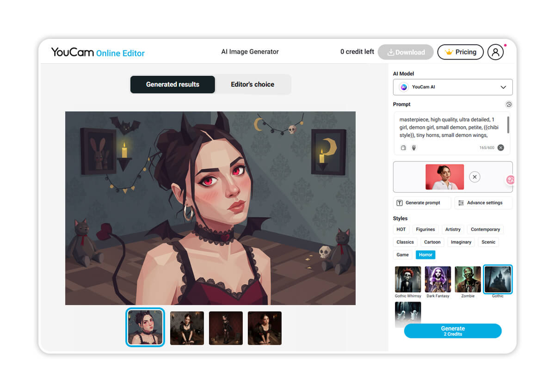Switch to Editor's choice tab

(253, 85)
